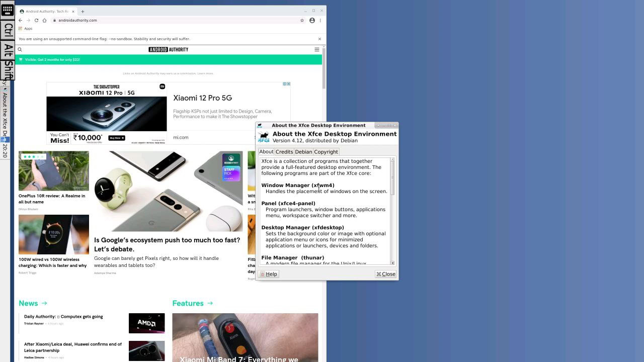This screenshot has height=362, width=644.
Task: Click the browser forward arrow
Action: (x=28, y=20)
